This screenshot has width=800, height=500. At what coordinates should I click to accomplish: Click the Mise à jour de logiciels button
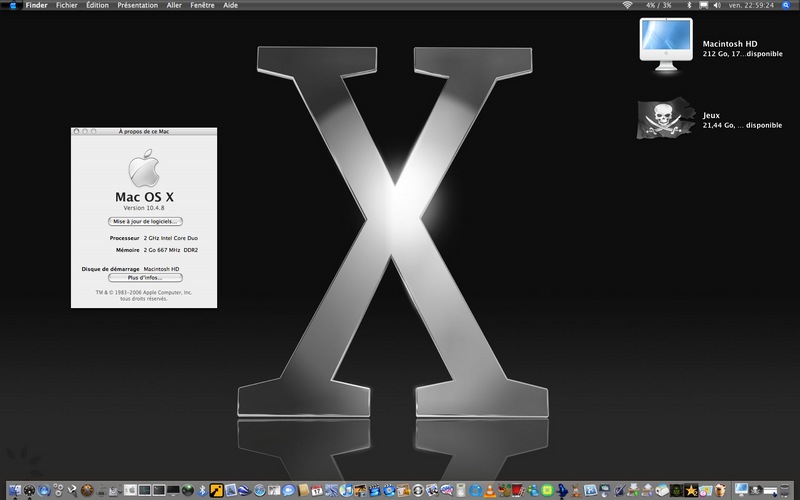(145, 221)
